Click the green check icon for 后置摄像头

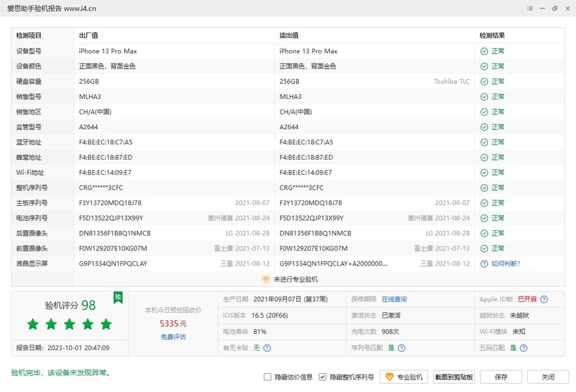484,234
